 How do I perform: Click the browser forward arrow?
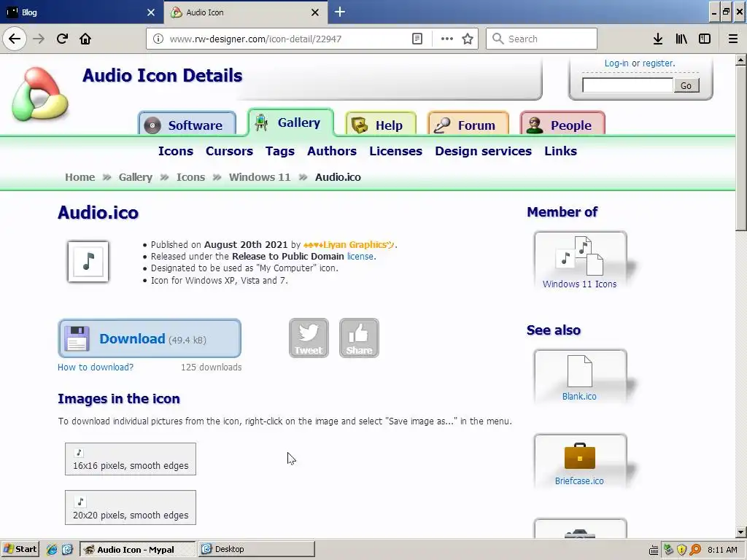coord(39,39)
